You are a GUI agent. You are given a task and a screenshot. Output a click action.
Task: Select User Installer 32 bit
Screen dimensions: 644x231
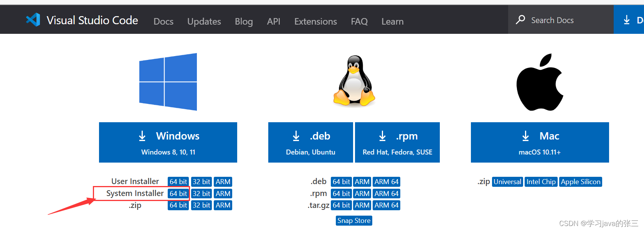(201, 182)
